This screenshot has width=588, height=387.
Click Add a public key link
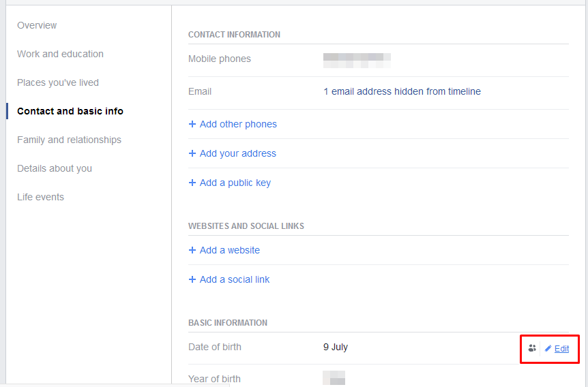click(x=235, y=183)
